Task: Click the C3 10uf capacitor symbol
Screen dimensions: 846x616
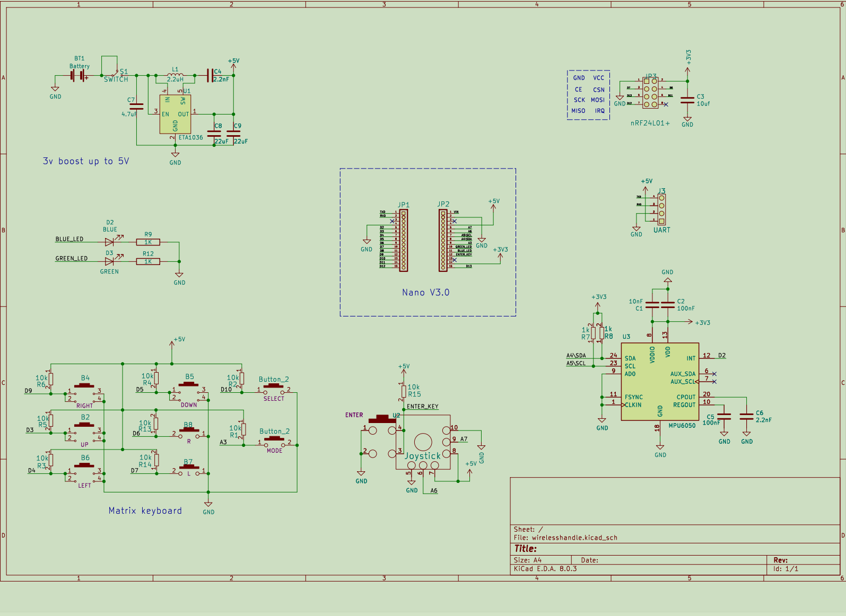Action: (x=687, y=100)
